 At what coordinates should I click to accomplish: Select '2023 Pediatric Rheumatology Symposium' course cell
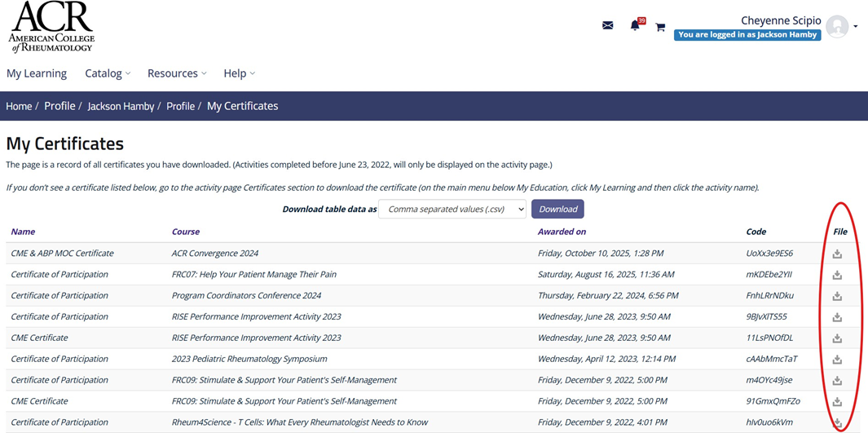pyautogui.click(x=249, y=359)
